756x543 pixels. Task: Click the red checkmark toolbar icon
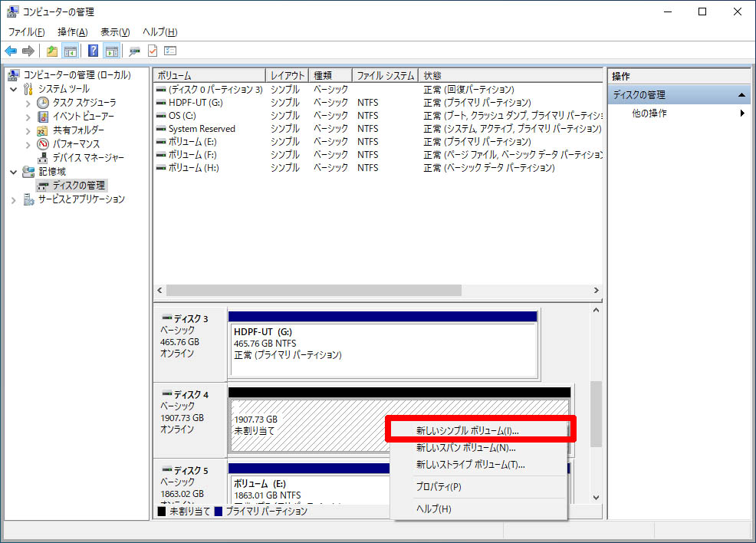point(153,51)
